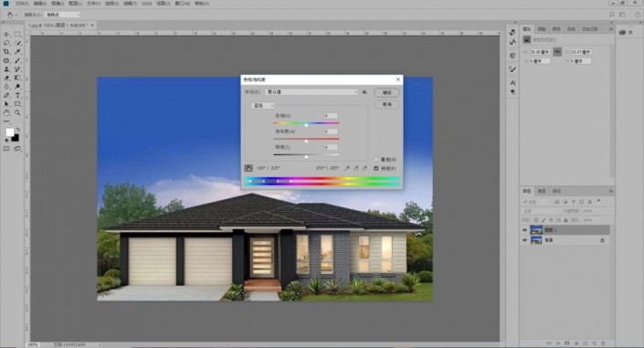The width and height of the screenshot is (644, 348).
Task: Toggle the Preview checkbox off
Action: [x=376, y=168]
